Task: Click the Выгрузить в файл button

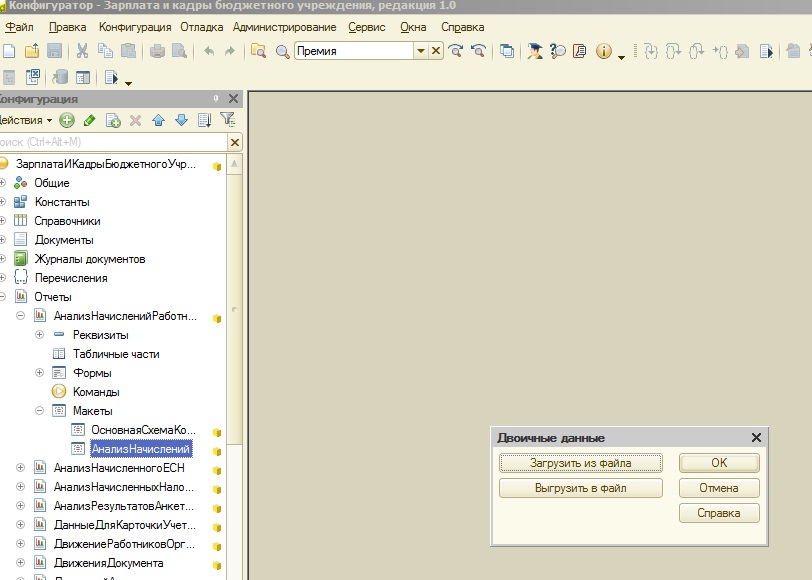Action: point(580,488)
